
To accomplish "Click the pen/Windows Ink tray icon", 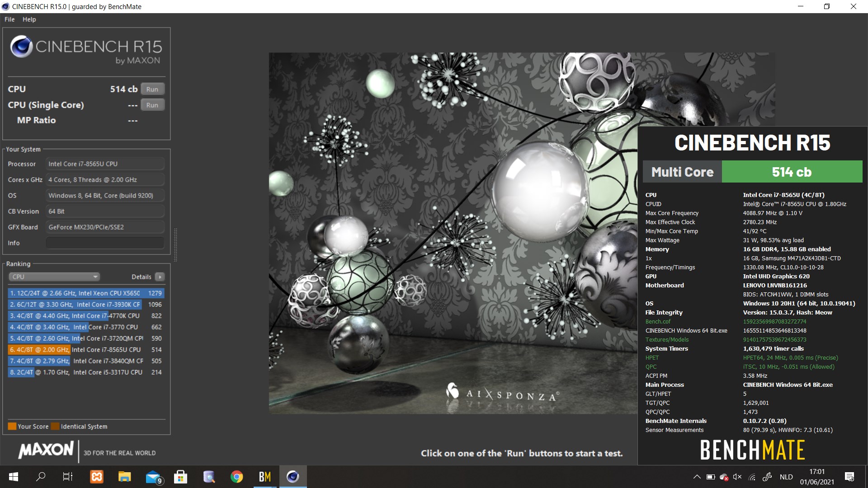I will [x=767, y=477].
